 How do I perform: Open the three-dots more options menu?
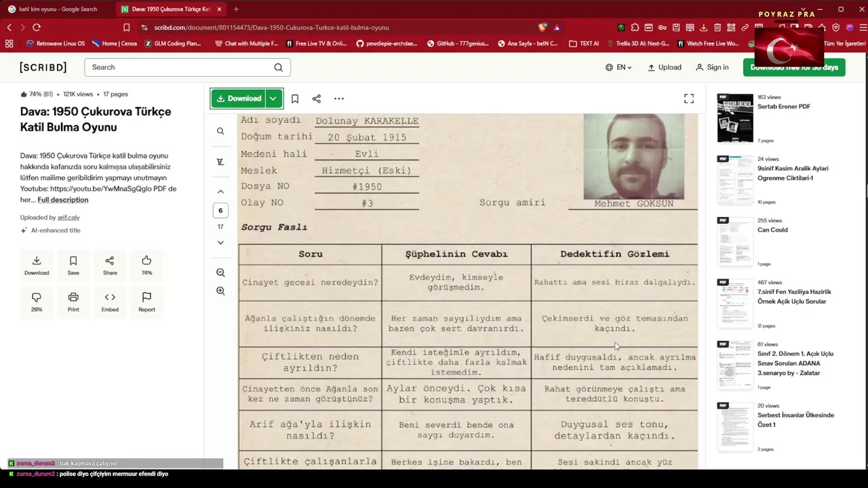point(339,99)
